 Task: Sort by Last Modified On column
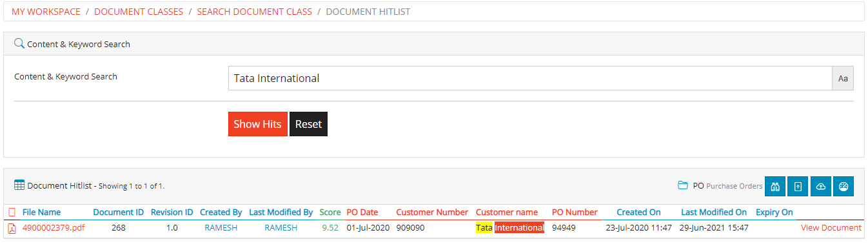(714, 212)
